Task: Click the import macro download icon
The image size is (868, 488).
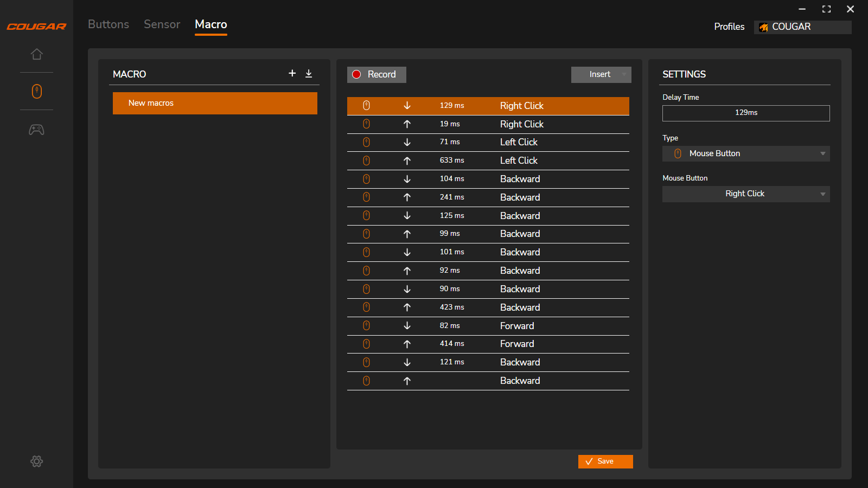Action: click(x=309, y=74)
